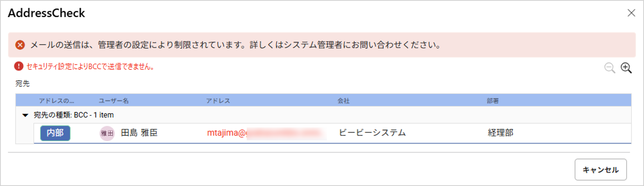Sort by the アドレス column header

pyautogui.click(x=218, y=101)
